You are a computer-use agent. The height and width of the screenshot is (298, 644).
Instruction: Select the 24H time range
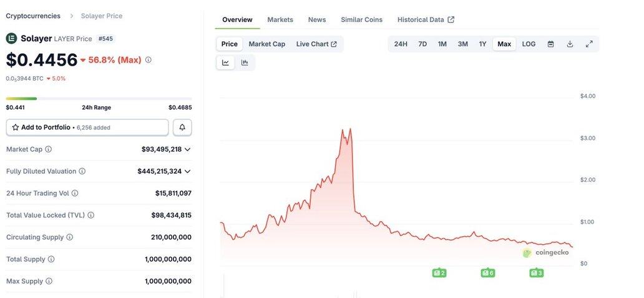(x=401, y=44)
